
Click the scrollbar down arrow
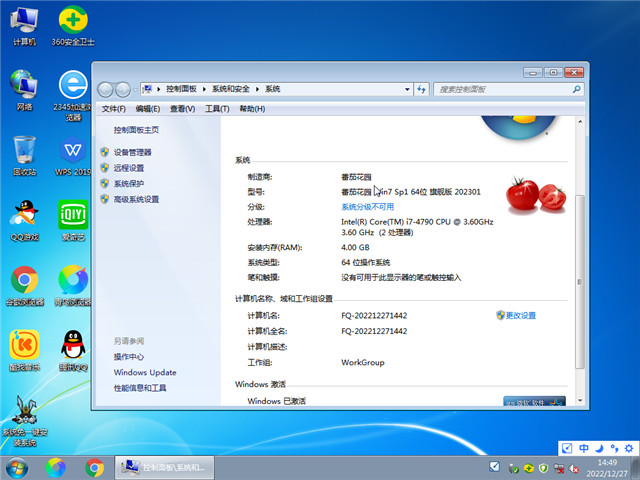coord(580,401)
